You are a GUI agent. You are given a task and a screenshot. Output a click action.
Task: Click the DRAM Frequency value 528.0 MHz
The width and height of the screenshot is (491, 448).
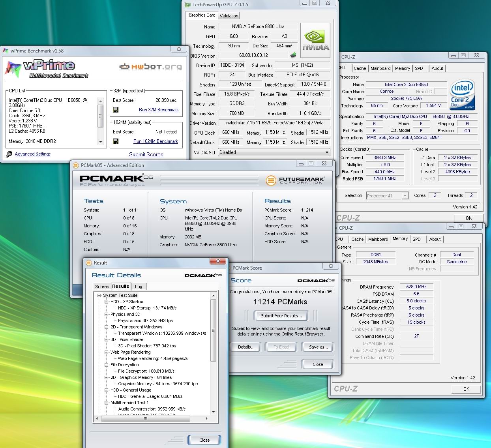tap(416, 287)
